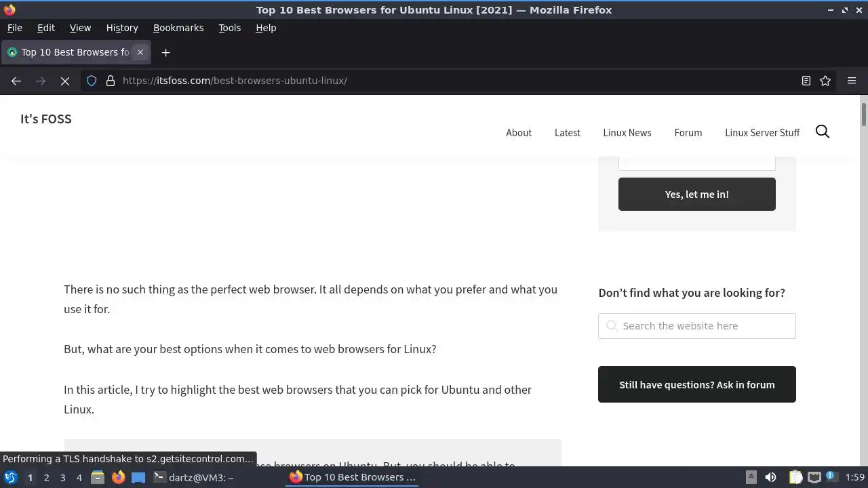This screenshot has width=868, height=488.
Task: Click the 'Don't find what you are looking for?' heading
Action: (692, 293)
